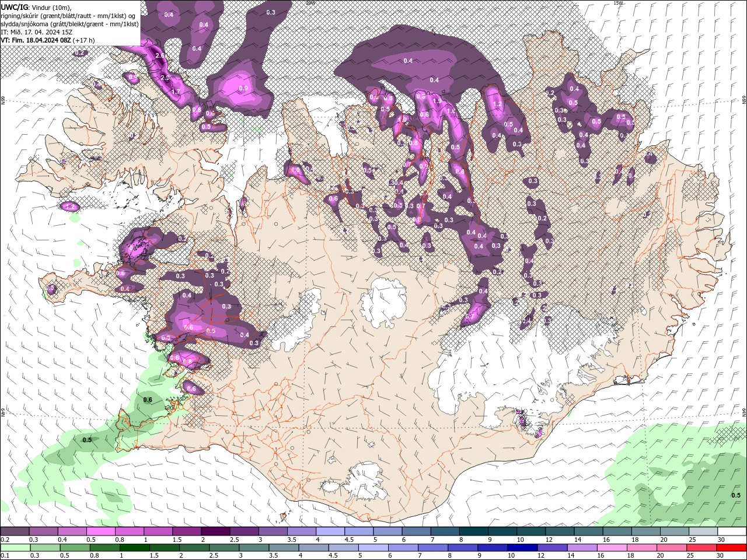Click the bright red 30 swatch in rain legend

click(732, 548)
